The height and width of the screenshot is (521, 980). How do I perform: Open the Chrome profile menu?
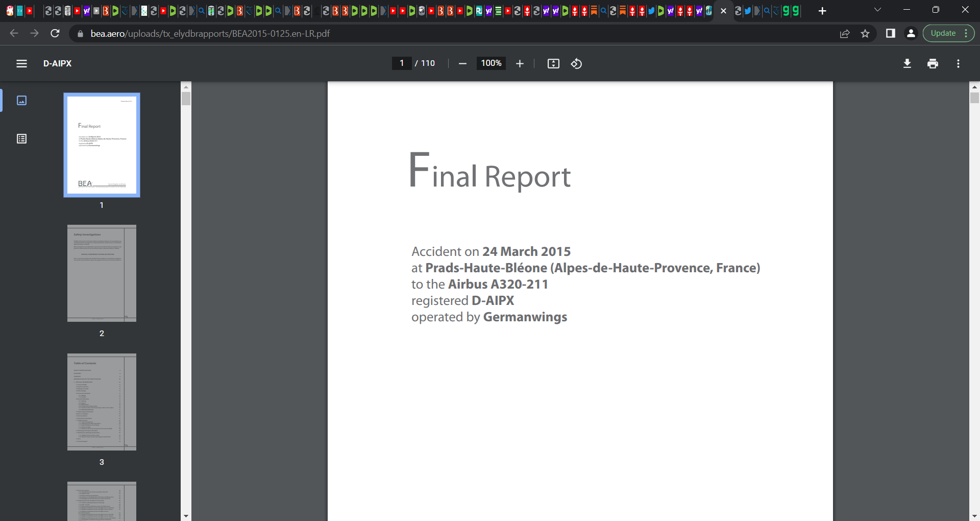point(911,33)
